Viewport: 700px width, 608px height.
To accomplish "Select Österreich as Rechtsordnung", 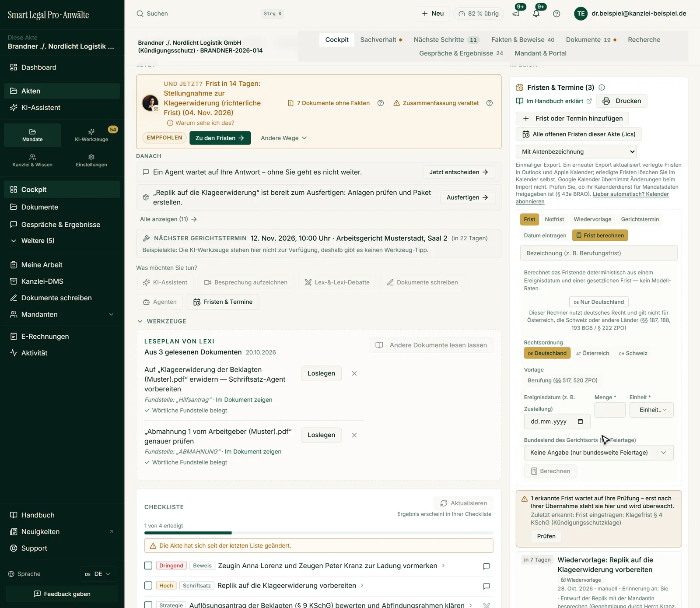I will click(592, 353).
